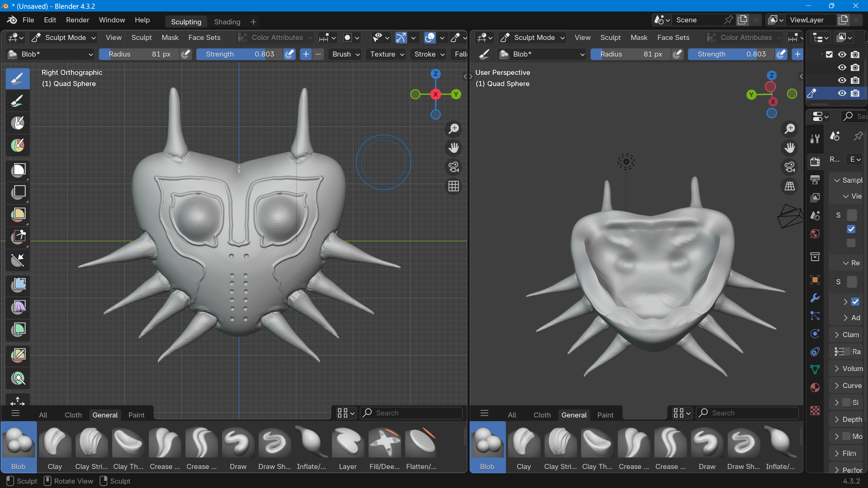The width and height of the screenshot is (868, 488).
Task: Click Radius slider in left header
Action: (139, 54)
